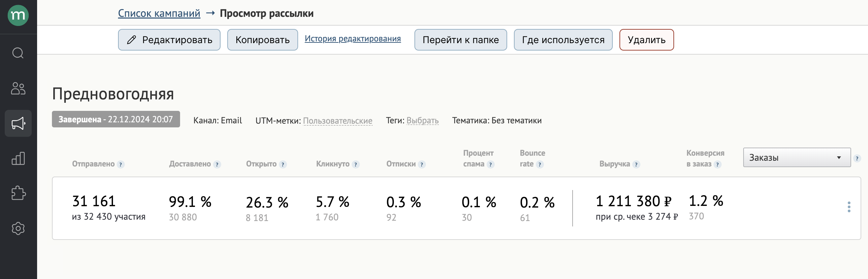Click the 0.2 % bounce rate value

click(x=537, y=203)
